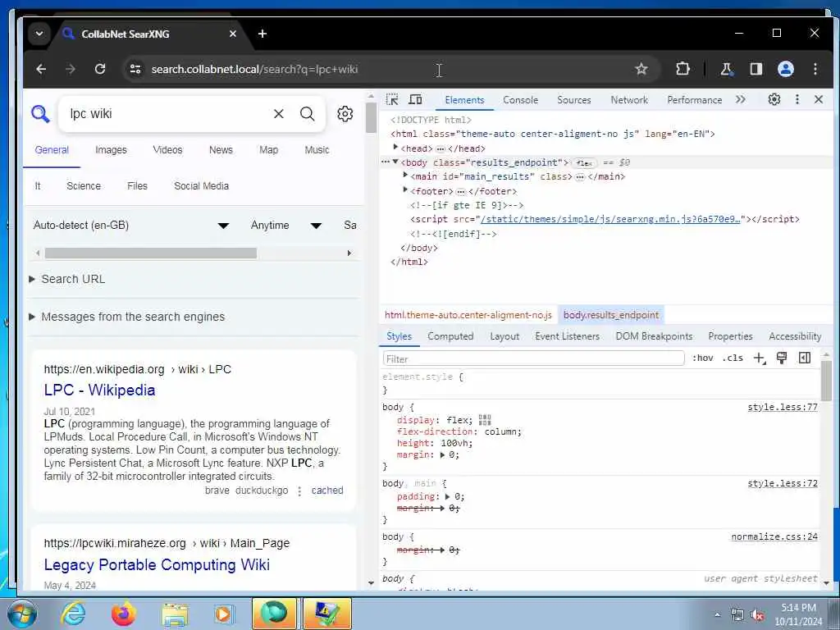Select the Videos search category

click(x=167, y=150)
